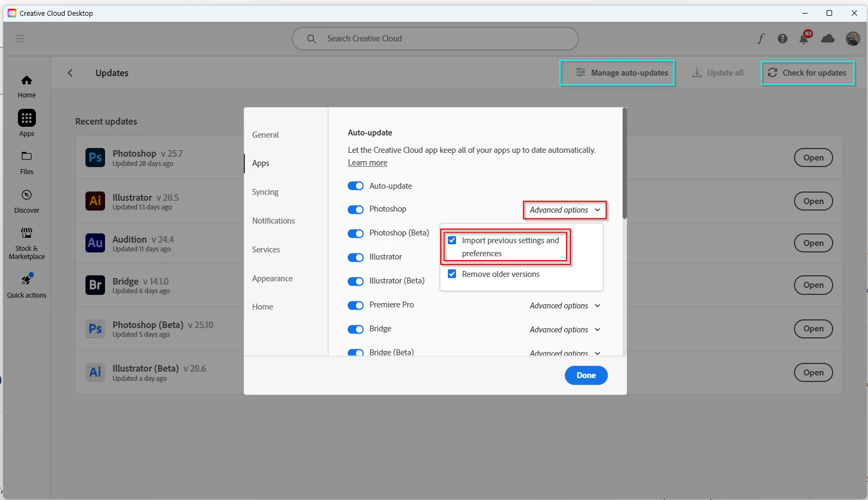Click the Illustrator v28.5 app icon
The width and height of the screenshot is (868, 500).
click(95, 201)
